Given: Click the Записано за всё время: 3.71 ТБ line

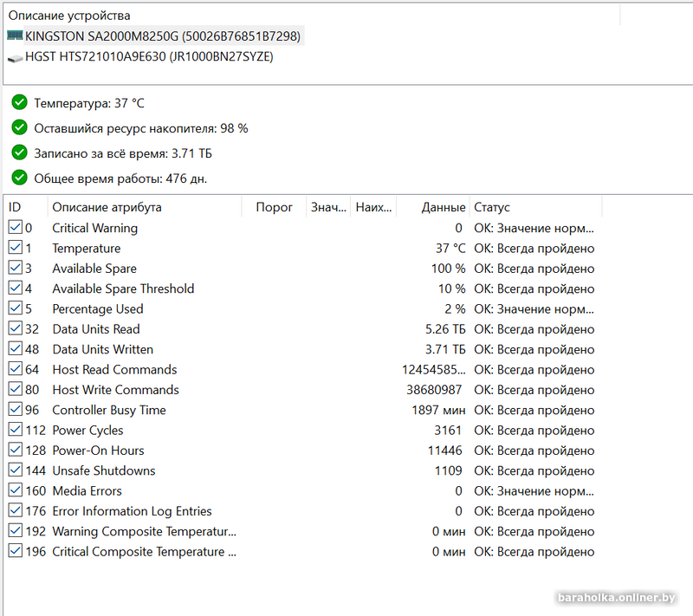Looking at the screenshot, I should click(x=123, y=153).
